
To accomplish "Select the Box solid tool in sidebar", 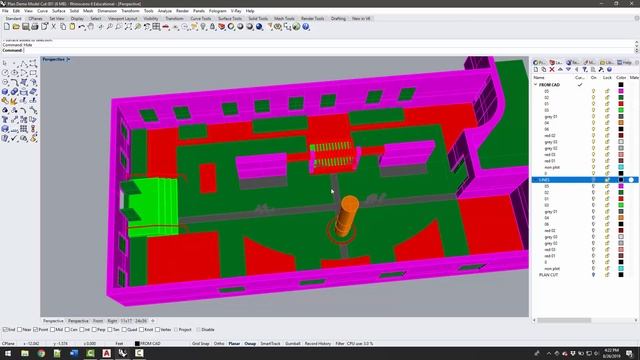I will coord(5,91).
